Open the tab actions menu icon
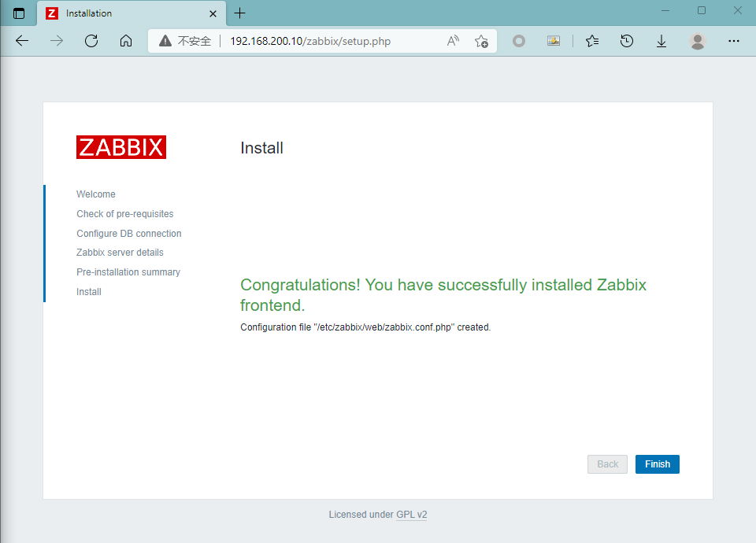 pyautogui.click(x=19, y=13)
